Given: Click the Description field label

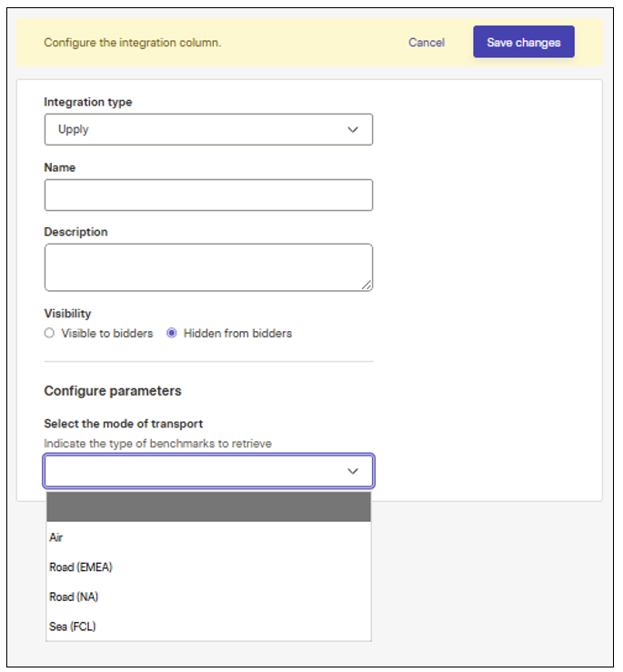Looking at the screenshot, I should (x=75, y=232).
